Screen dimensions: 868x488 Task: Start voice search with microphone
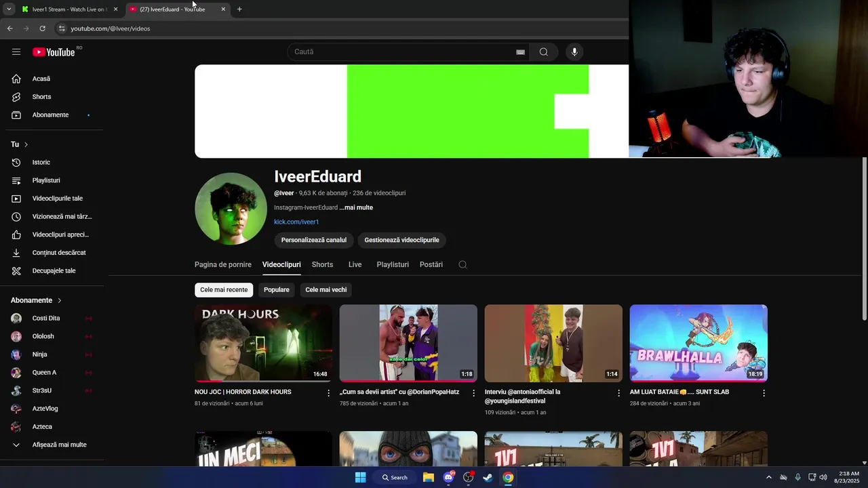(574, 52)
